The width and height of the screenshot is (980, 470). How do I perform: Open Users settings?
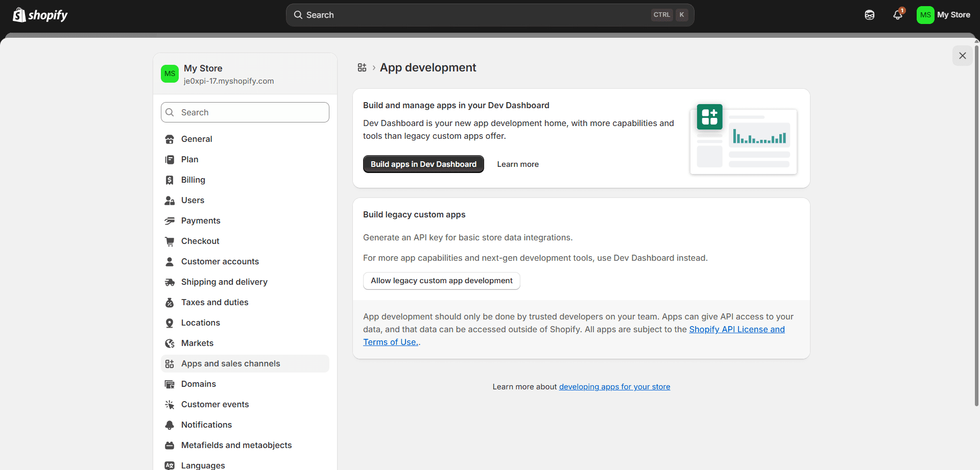pyautogui.click(x=245, y=200)
